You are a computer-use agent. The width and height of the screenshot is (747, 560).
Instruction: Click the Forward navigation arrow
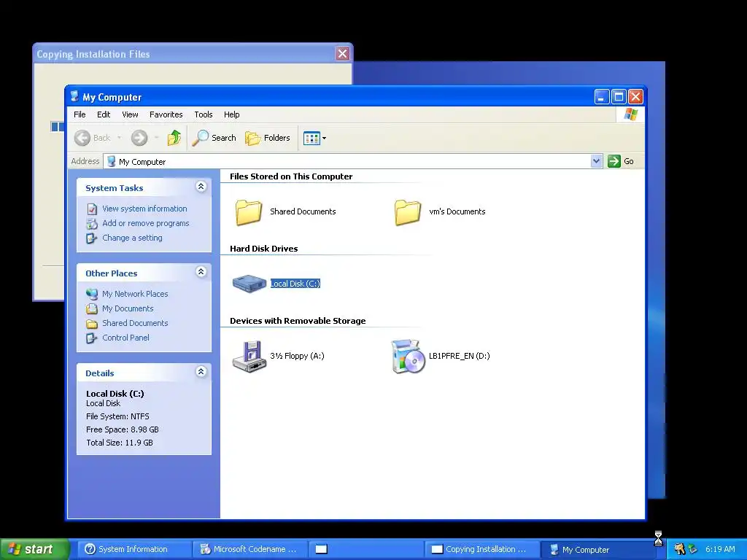click(x=139, y=138)
